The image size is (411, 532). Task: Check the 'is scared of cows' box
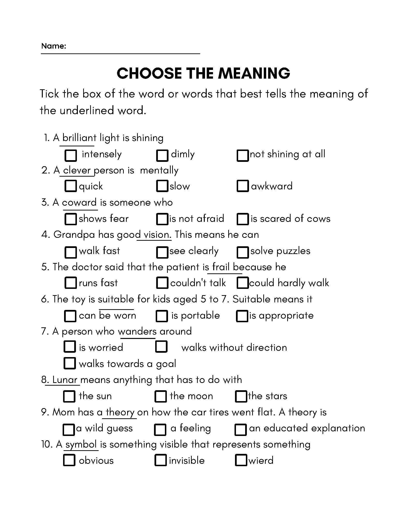tap(242, 218)
